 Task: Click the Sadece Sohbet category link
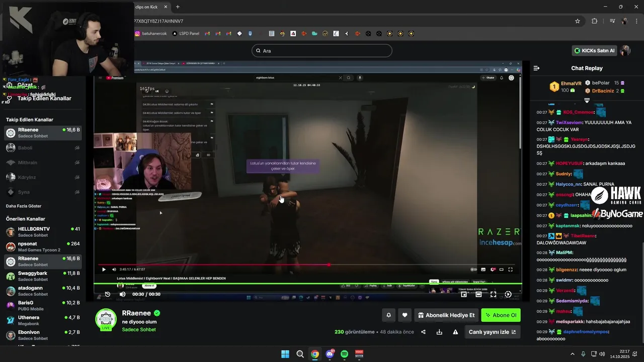[139, 330]
